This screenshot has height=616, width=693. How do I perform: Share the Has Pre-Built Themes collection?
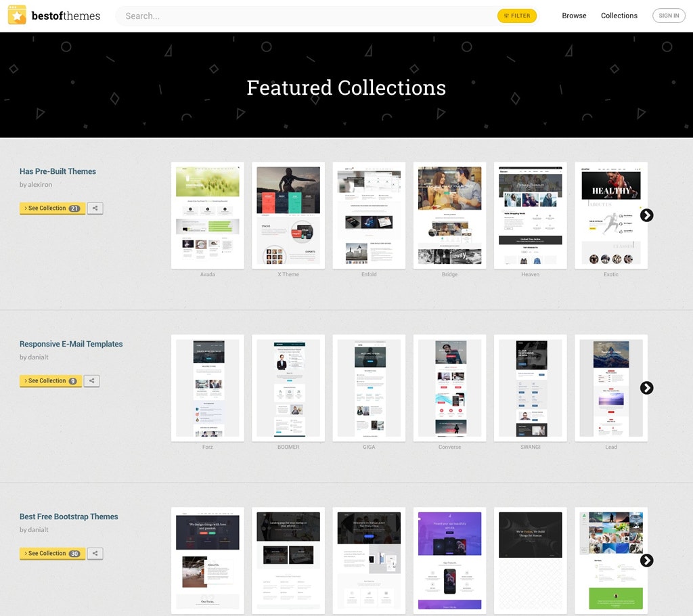pyautogui.click(x=95, y=208)
